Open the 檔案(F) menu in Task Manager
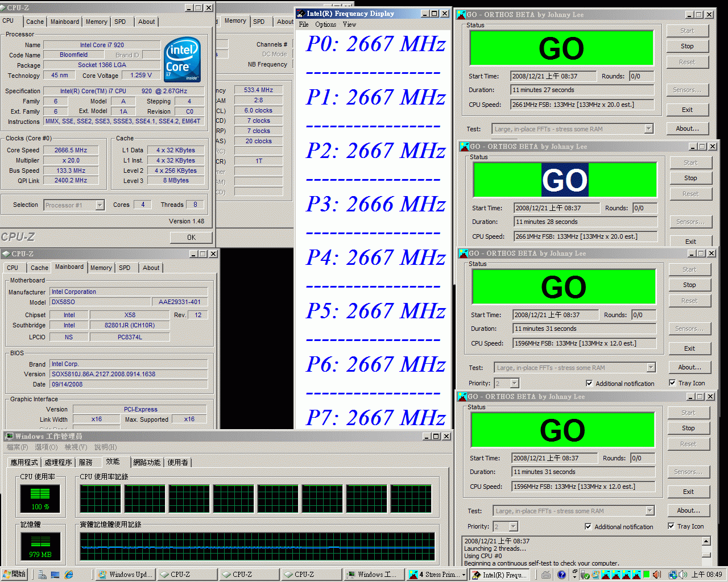The width and height of the screenshot is (728, 582). [x=17, y=447]
